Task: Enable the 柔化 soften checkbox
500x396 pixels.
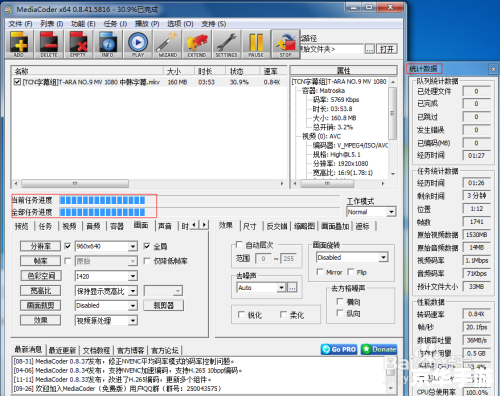Action: (x=283, y=315)
